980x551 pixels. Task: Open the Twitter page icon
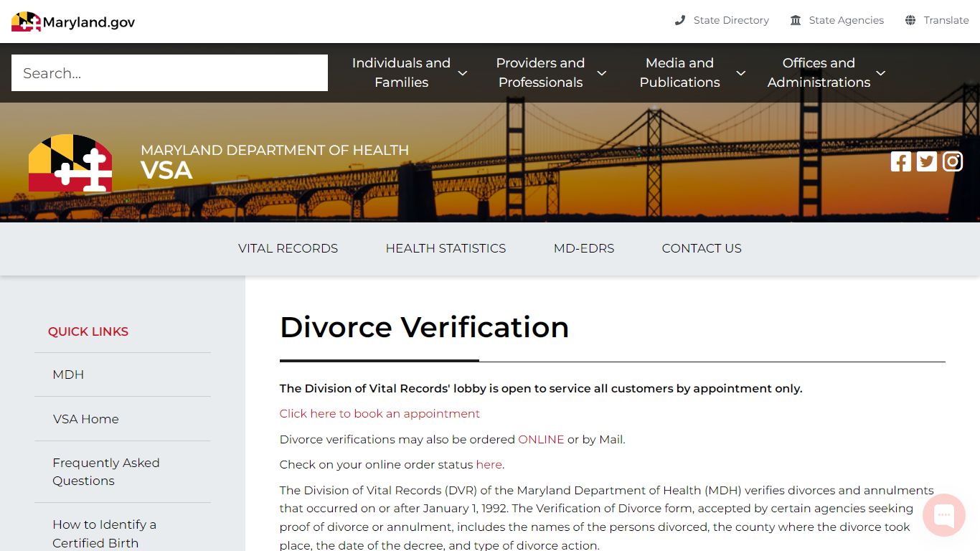click(x=927, y=161)
